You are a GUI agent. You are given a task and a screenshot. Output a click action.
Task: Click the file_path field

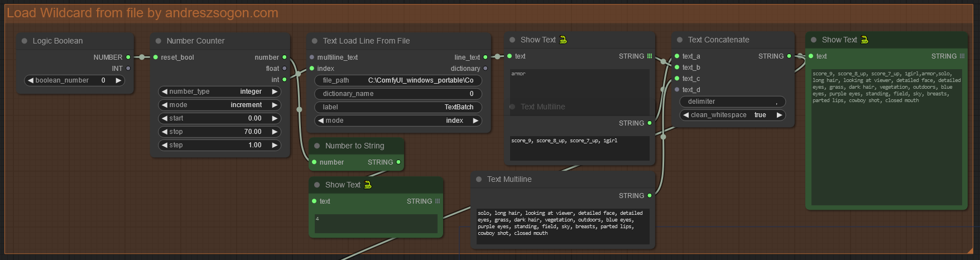click(x=398, y=80)
